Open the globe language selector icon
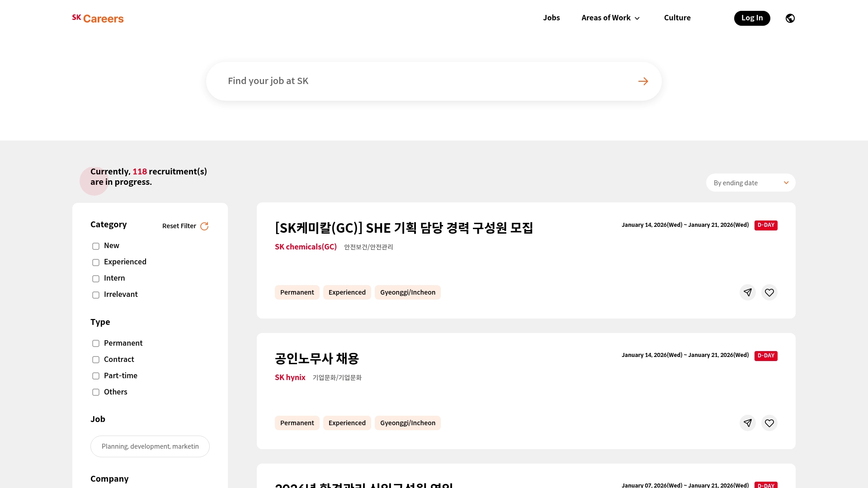Viewport: 868px width, 488px height. pyautogui.click(x=790, y=18)
